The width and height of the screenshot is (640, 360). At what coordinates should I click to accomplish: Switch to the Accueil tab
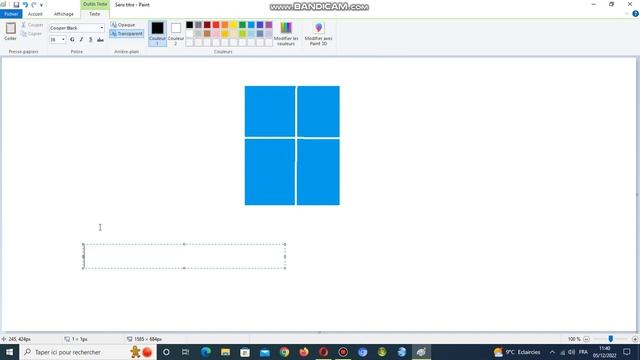(35, 14)
